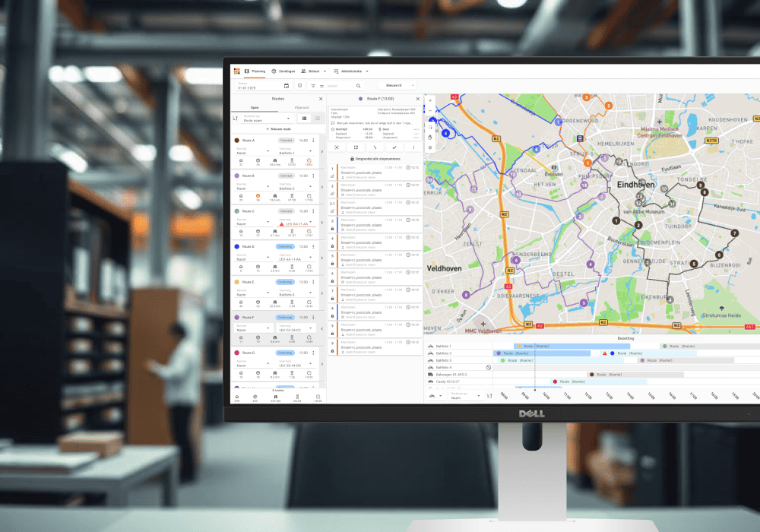
Task: Open the Koerier dropdown of Route A
Action: [x=253, y=151]
